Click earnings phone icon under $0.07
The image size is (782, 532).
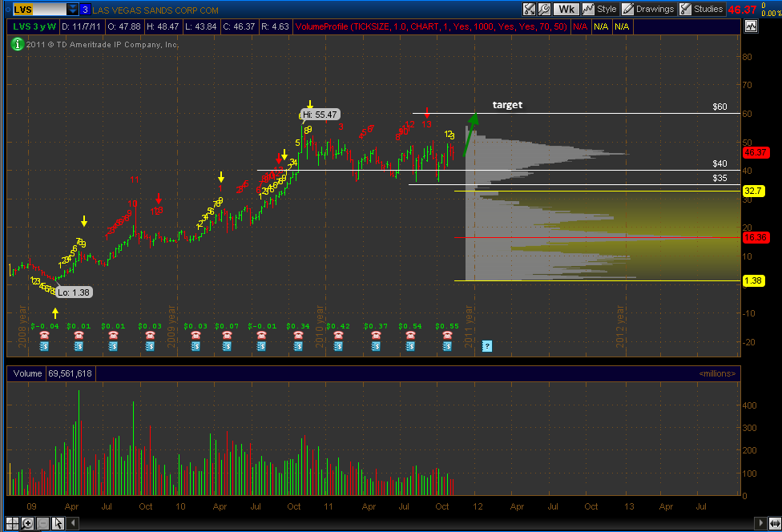click(x=227, y=335)
